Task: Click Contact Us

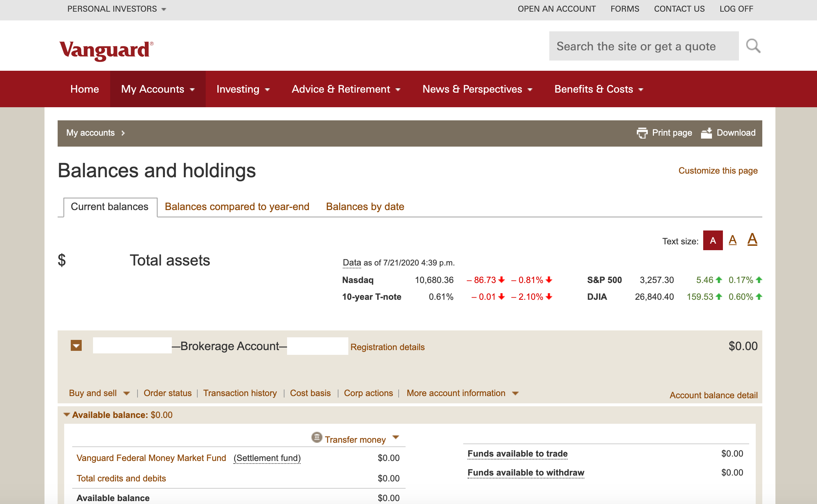Action: pos(679,9)
